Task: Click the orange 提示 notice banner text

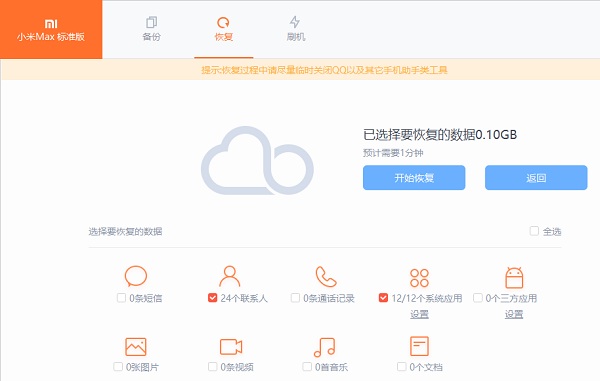Action: (324, 70)
